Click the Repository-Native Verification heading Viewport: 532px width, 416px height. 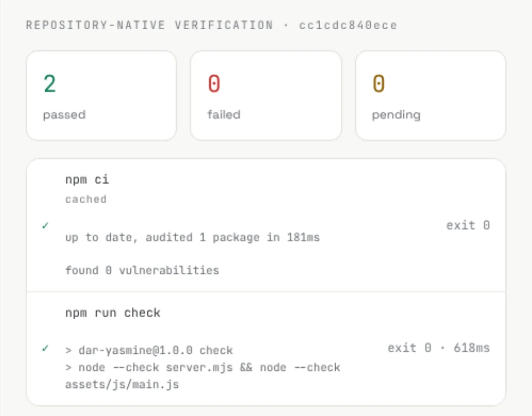pyautogui.click(x=149, y=25)
